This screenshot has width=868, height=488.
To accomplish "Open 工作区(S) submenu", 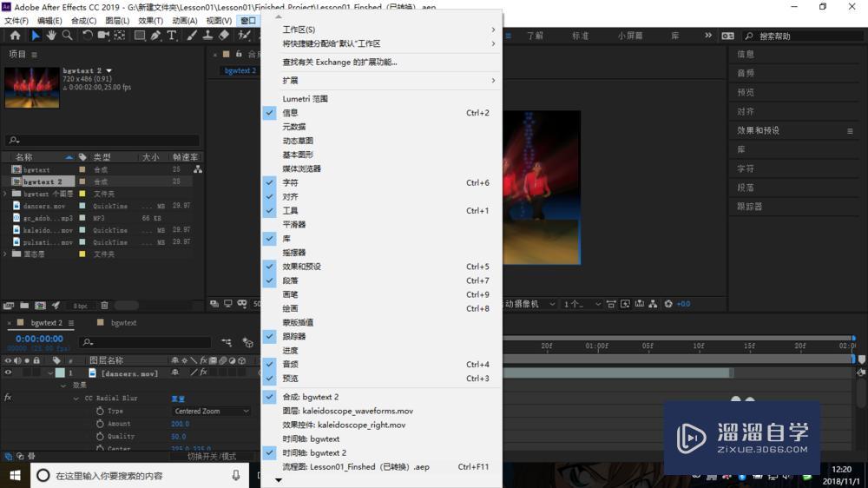I will pos(381,30).
